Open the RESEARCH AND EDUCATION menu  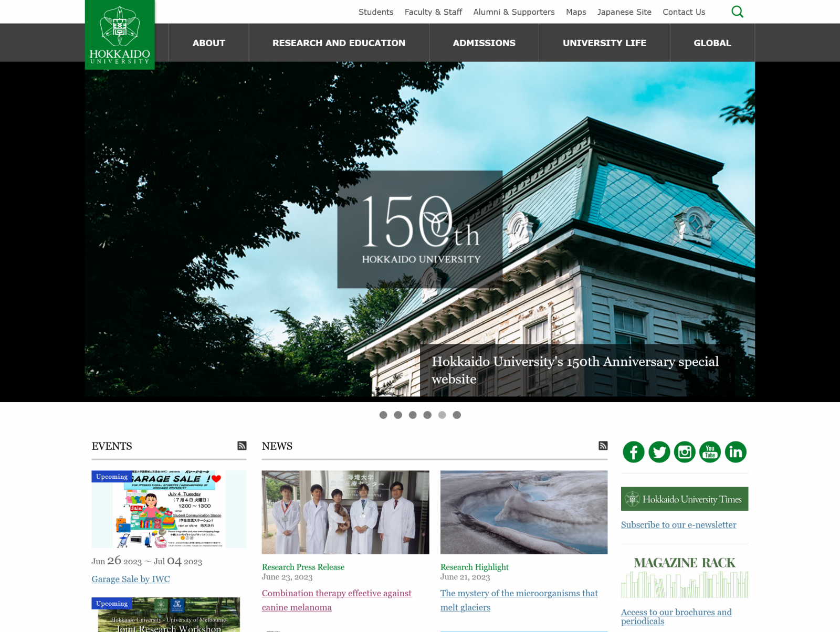[x=339, y=43]
